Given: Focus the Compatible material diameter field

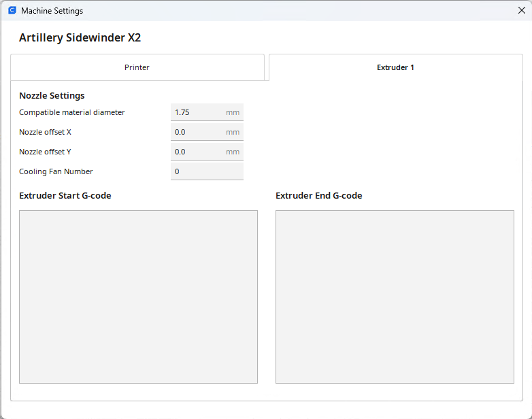Looking at the screenshot, I should 197,112.
